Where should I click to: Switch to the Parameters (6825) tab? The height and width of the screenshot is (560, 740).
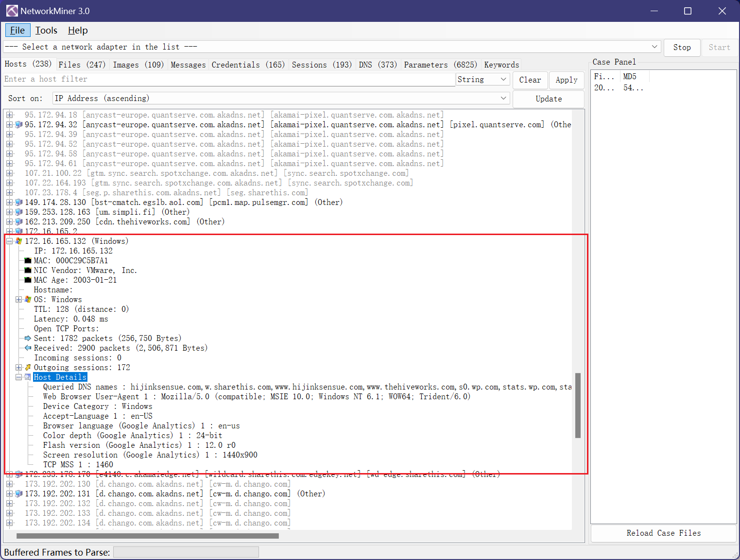tap(440, 65)
